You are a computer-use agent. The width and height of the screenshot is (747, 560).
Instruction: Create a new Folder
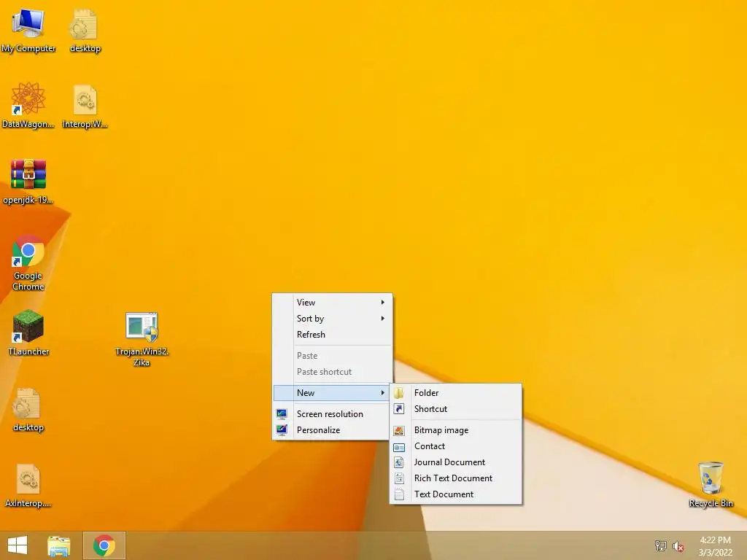click(456, 393)
